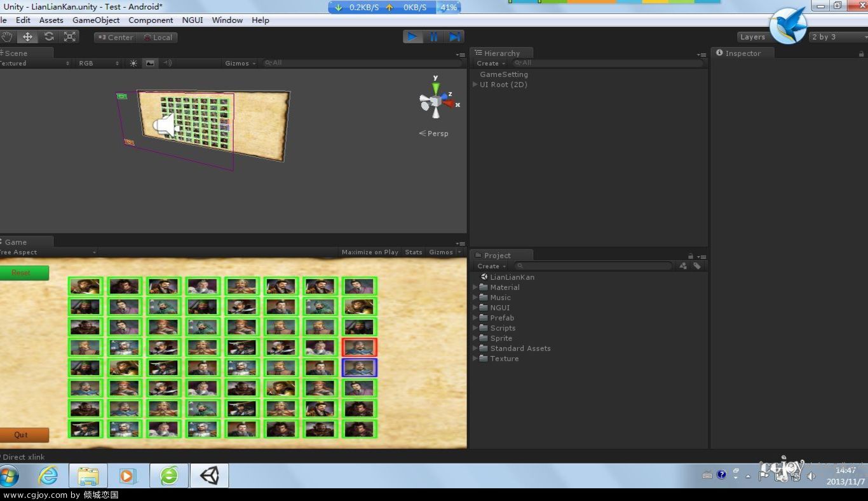868x501 pixels.
Task: Open the NGUI menu
Action: pos(193,20)
